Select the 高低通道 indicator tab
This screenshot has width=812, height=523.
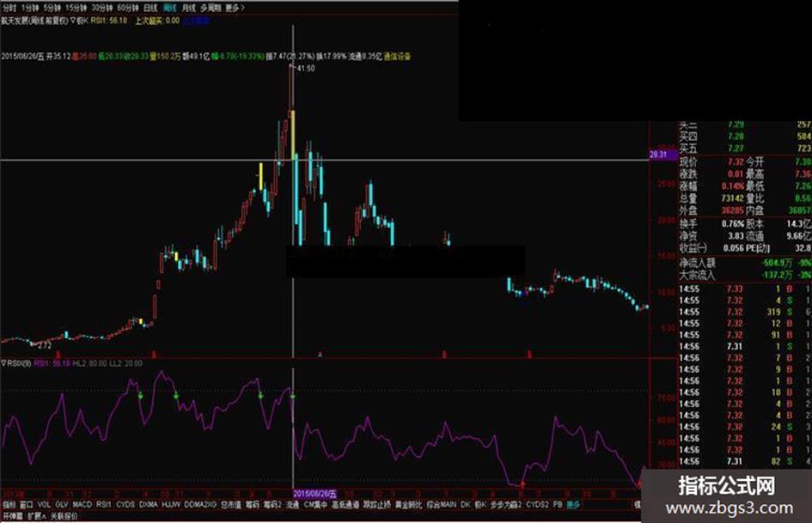[345, 504]
